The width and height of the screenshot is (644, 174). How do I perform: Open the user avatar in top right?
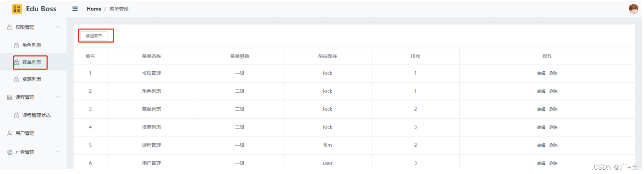tap(633, 9)
